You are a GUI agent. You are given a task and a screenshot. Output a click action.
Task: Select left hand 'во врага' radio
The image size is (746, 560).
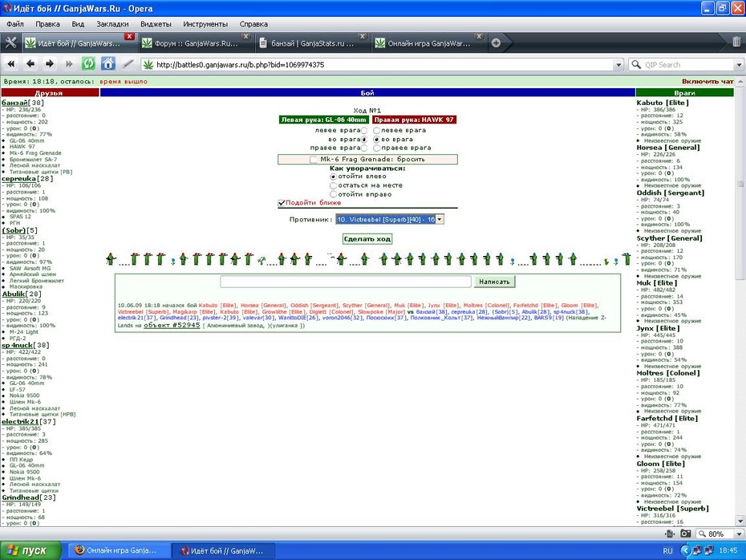(x=364, y=140)
